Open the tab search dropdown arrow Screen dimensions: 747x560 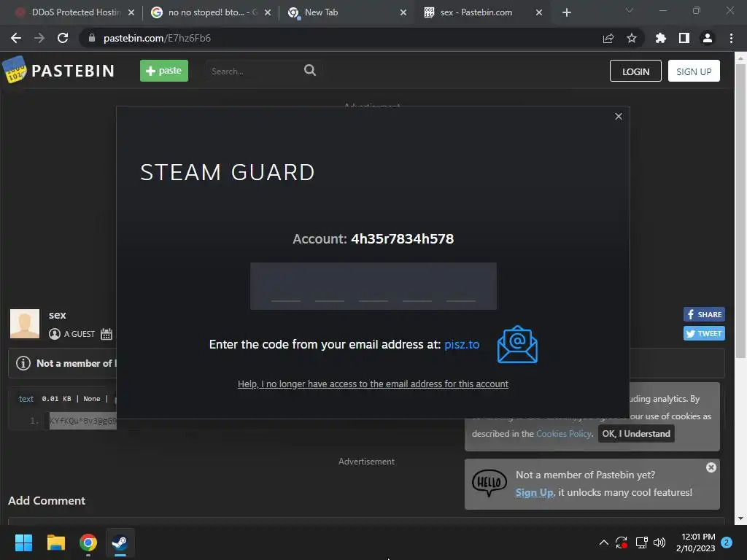[630, 10]
